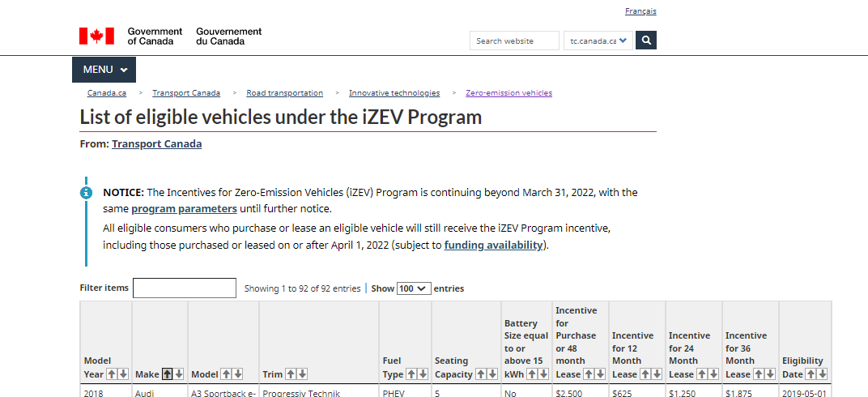Click the page heading about iZEV Program
The width and height of the screenshot is (868, 397).
pyautogui.click(x=281, y=117)
